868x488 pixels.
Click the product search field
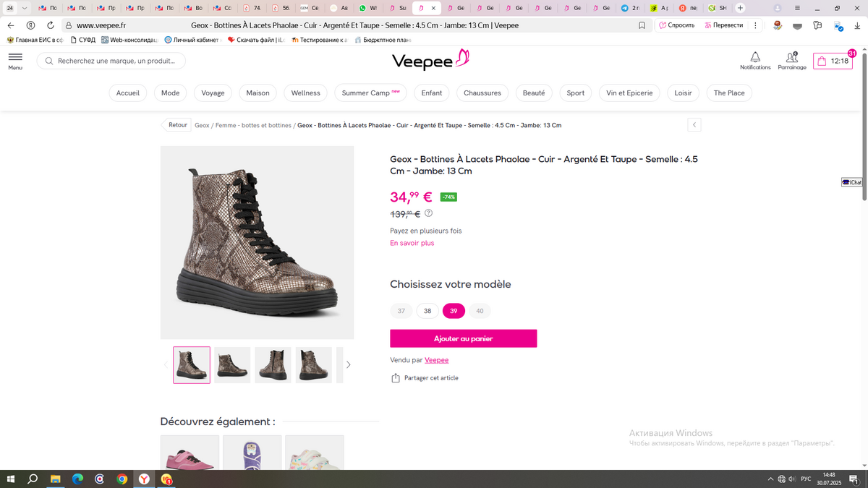[x=111, y=61]
